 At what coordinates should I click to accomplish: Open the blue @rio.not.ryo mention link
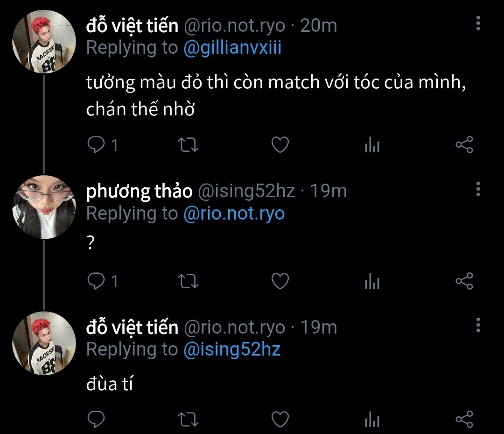234,213
